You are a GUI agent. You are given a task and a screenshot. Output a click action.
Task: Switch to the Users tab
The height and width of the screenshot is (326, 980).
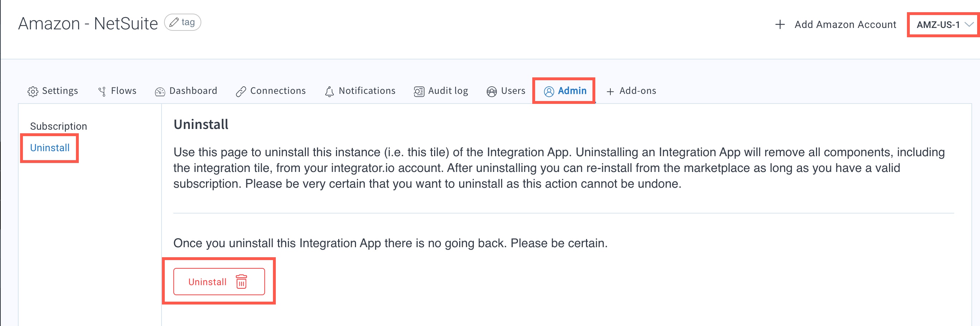pyautogui.click(x=506, y=91)
